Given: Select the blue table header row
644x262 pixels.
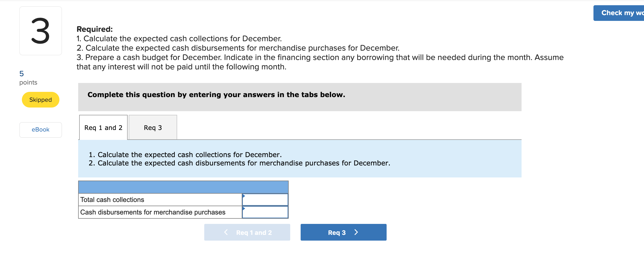Looking at the screenshot, I should (x=183, y=187).
